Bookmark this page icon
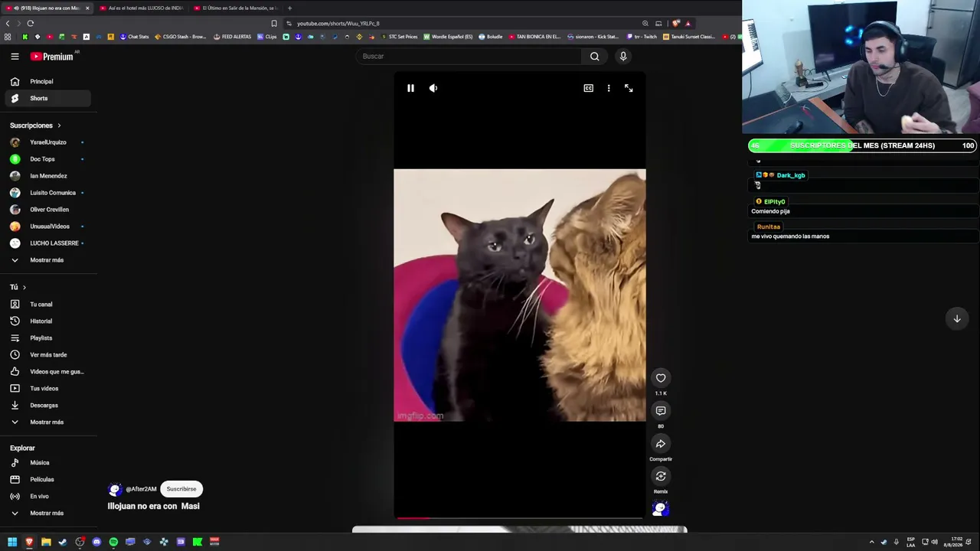Image resolution: width=980 pixels, height=551 pixels. pyautogui.click(x=274, y=24)
